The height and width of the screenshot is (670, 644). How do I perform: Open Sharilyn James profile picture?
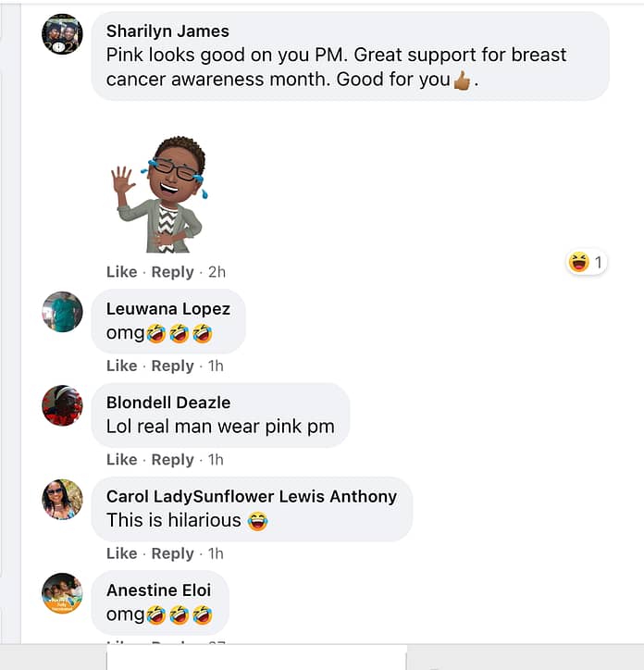click(x=62, y=34)
